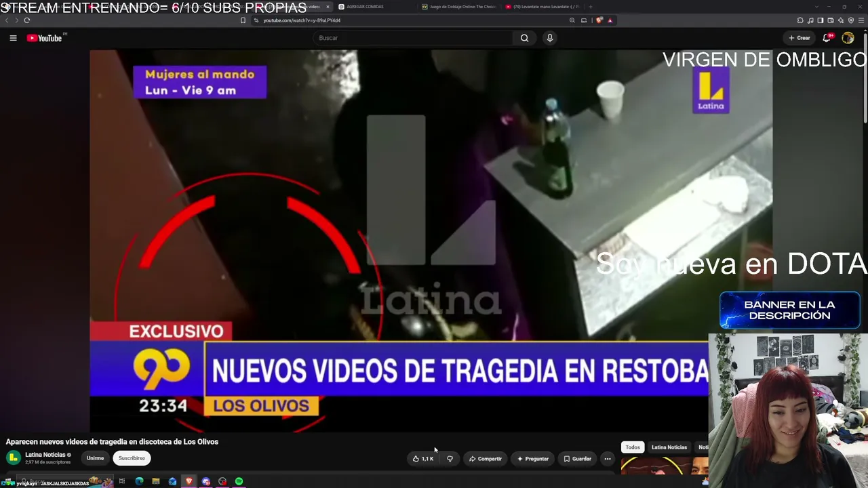The width and height of the screenshot is (868, 488).
Task: Go to YouTube home via the logo
Action: click(x=44, y=38)
